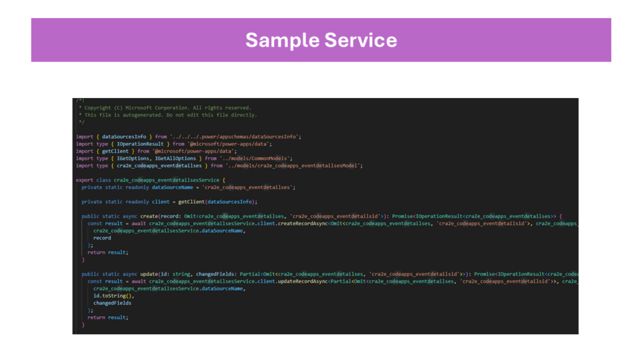Image resolution: width=644 pixels, height=362 pixels.
Task: Select the updateRecordAsync call text
Action: click(303, 282)
